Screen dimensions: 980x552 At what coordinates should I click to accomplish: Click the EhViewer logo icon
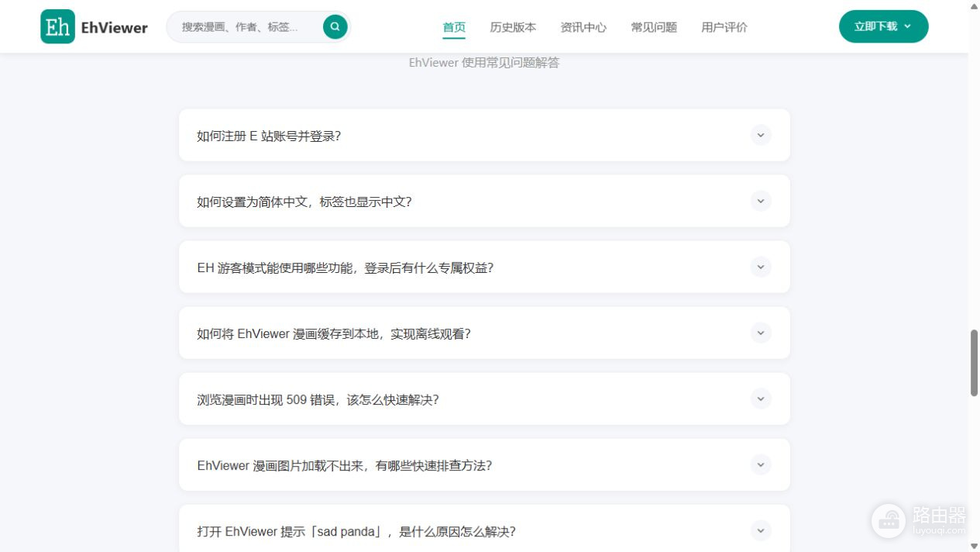pyautogui.click(x=58, y=26)
